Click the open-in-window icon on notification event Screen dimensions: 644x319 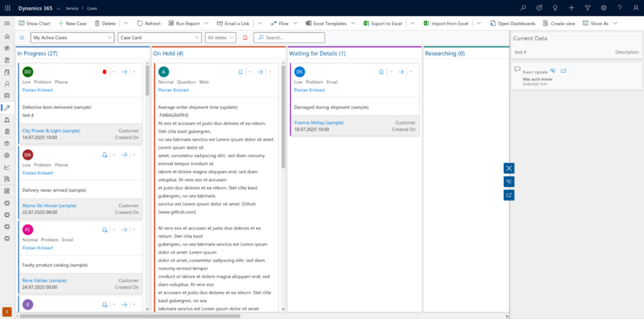(x=563, y=70)
